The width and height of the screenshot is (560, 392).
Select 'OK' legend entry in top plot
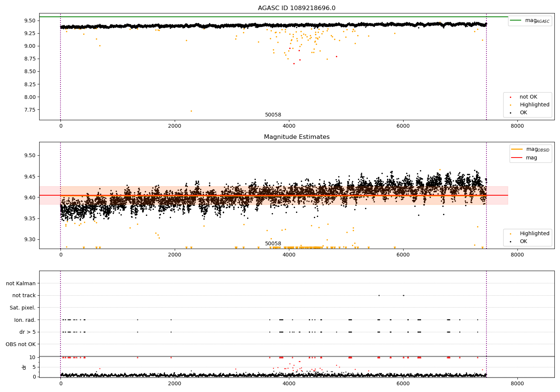(x=523, y=113)
